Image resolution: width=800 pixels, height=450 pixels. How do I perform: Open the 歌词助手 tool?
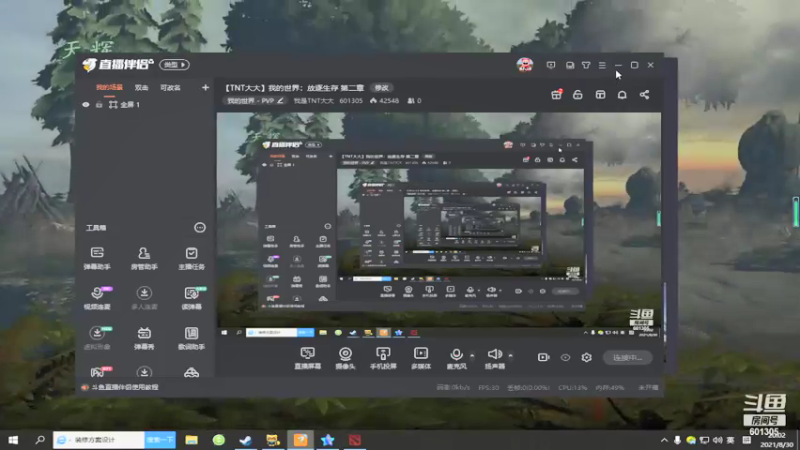coord(191,338)
